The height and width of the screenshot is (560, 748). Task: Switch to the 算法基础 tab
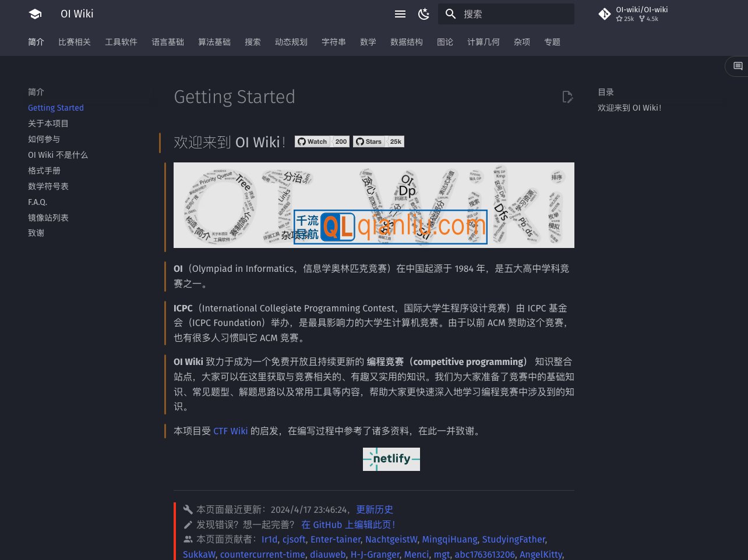214,42
